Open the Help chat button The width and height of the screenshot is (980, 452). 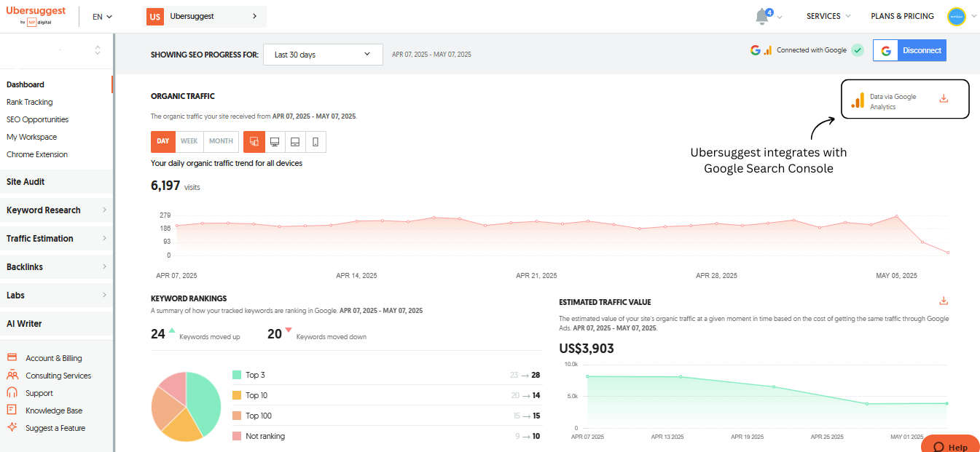(950, 444)
